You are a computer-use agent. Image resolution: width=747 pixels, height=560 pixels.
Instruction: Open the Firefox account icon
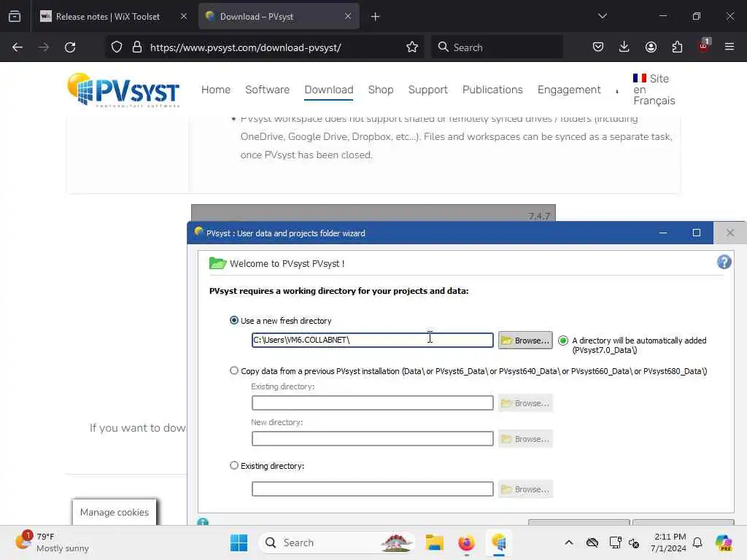coord(651,47)
